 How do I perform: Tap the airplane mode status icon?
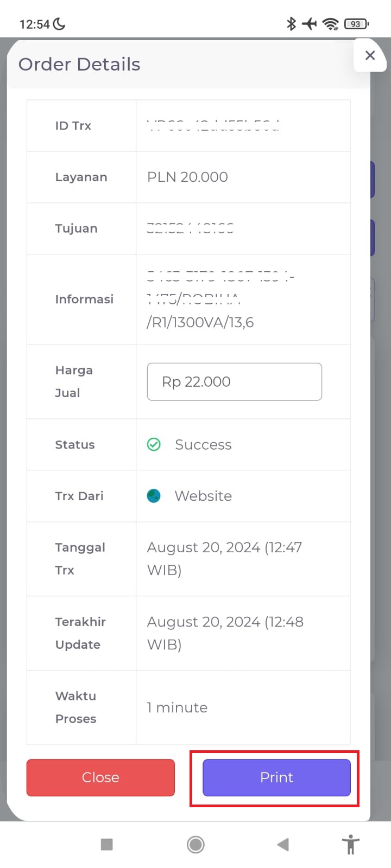pos(309,24)
